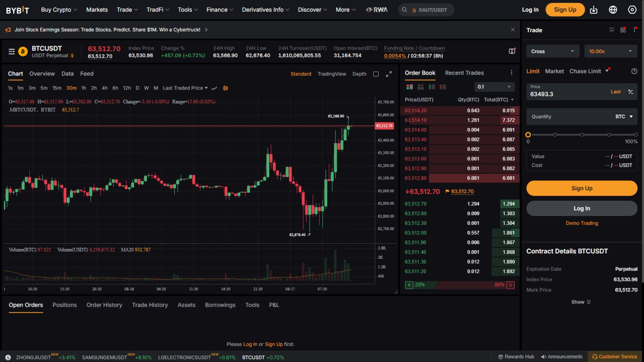
Task: Open the BTC quantity unit dropdown
Action: click(624, 117)
